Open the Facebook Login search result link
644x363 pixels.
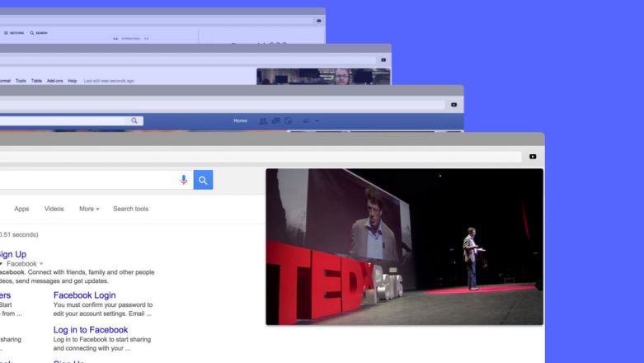pos(84,295)
